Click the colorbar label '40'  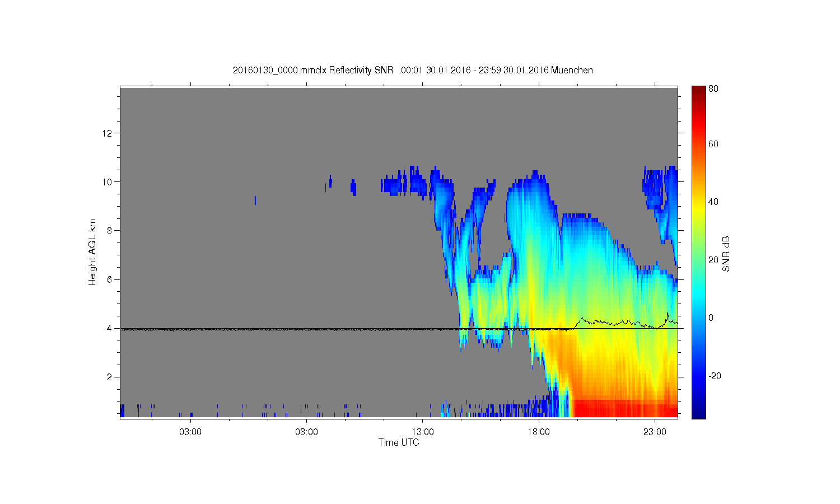click(x=713, y=202)
